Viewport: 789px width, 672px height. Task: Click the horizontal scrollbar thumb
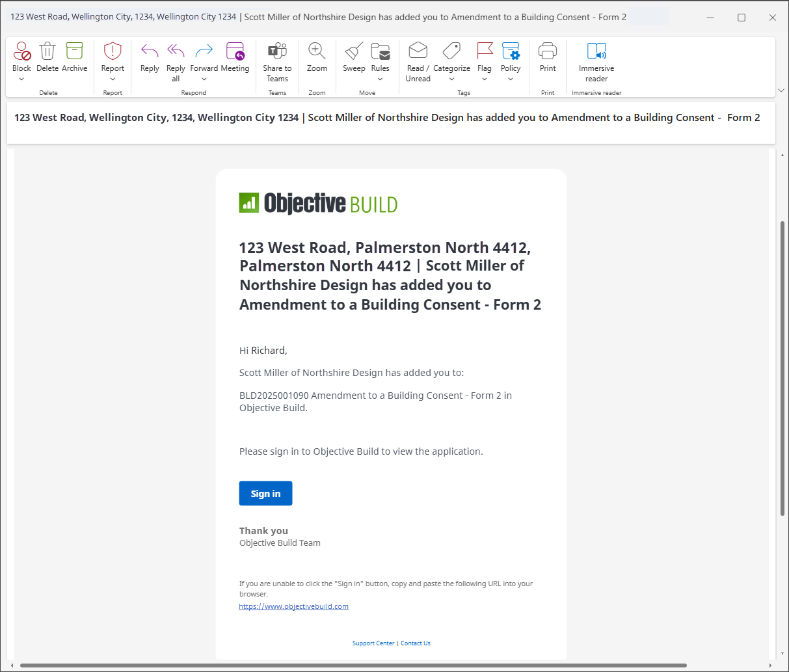click(353, 665)
